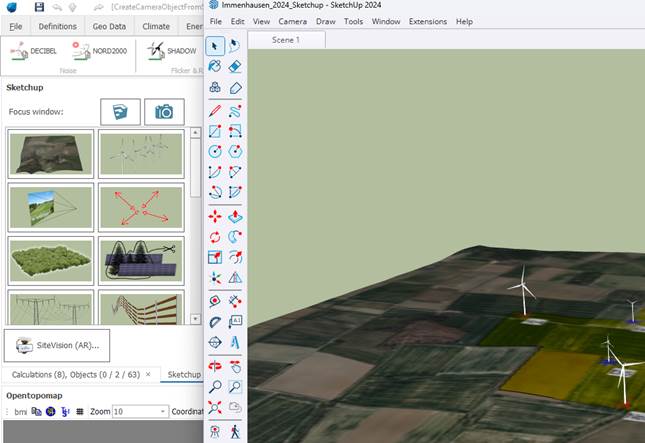
Task: Pick the Rotated Rectangle tool
Action: click(234, 131)
